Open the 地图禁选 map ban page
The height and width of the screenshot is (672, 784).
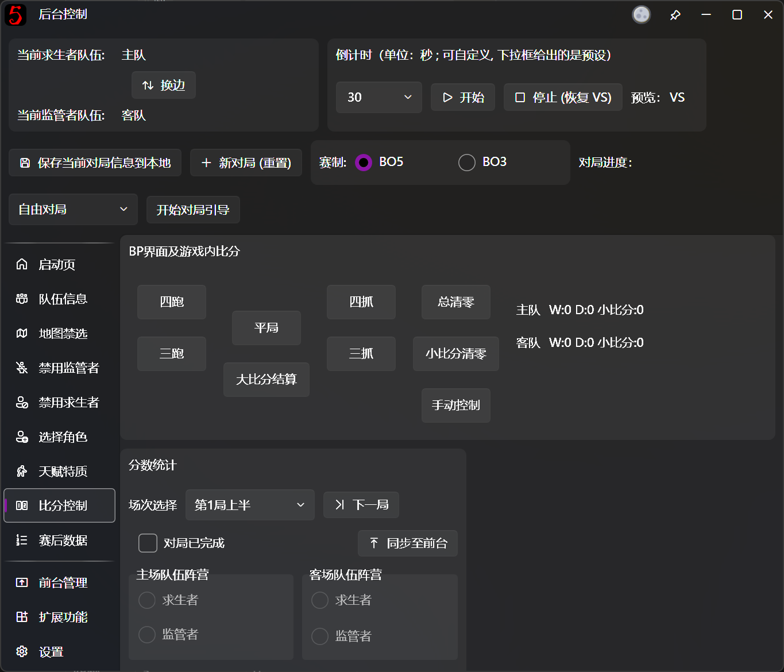tap(63, 333)
